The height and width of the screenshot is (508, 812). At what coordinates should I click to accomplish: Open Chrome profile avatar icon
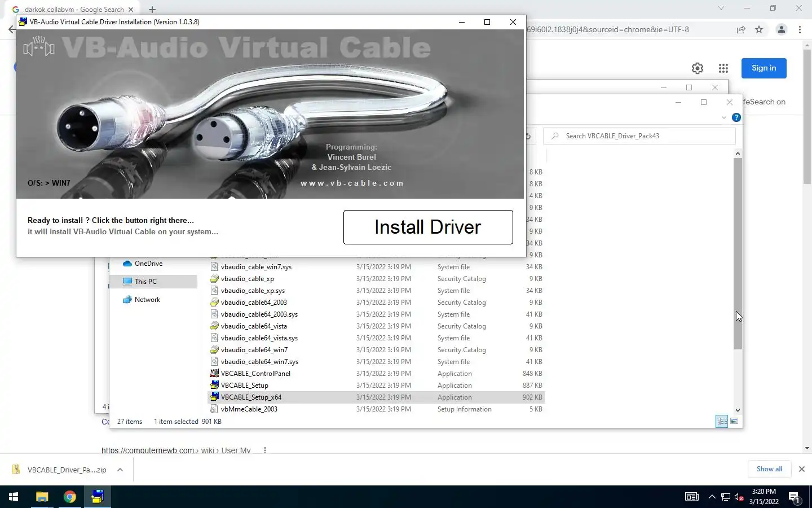click(x=781, y=29)
